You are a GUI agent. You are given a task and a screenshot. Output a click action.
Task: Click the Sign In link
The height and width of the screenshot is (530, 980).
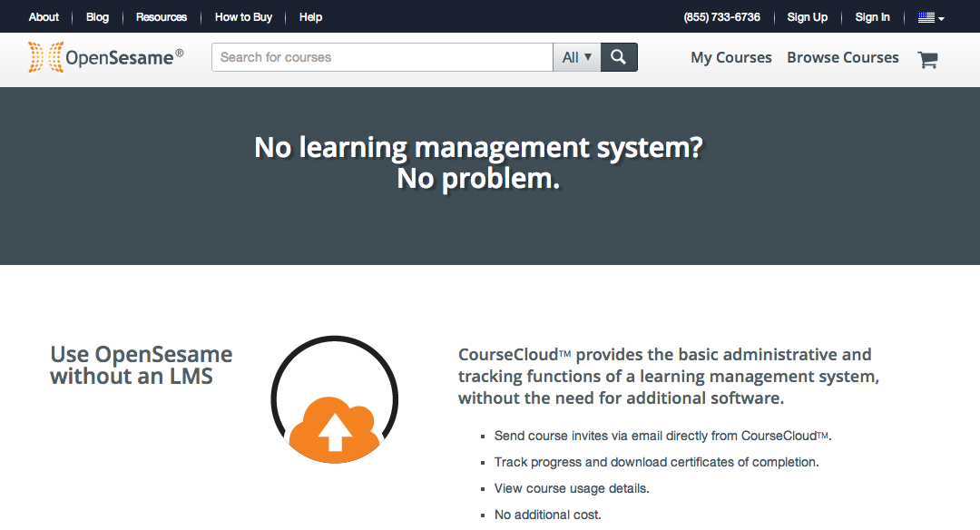pyautogui.click(x=872, y=17)
